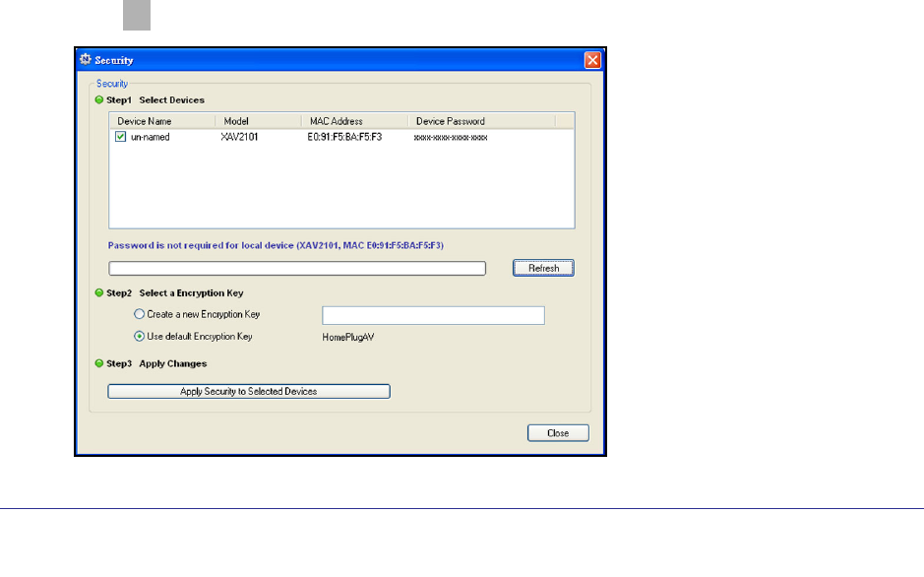Viewport: 924px width, 577px height.
Task: Select the XAV2101 model cell
Action: (x=239, y=137)
